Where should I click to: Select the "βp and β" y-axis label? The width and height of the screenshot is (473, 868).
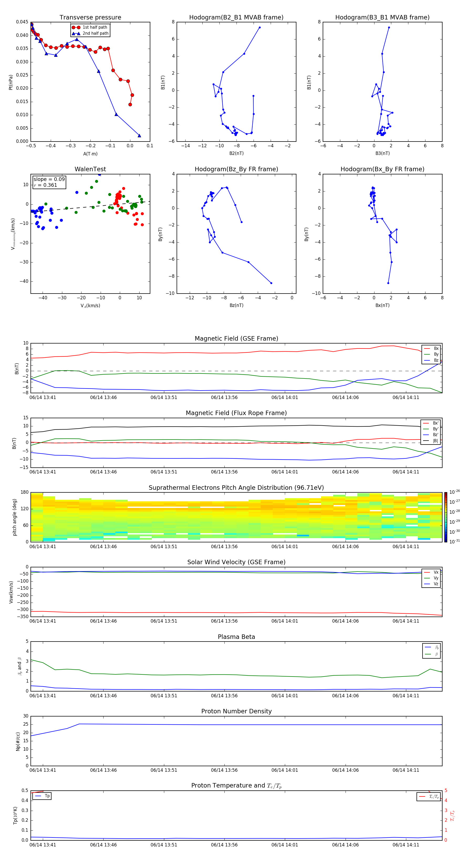pos(19,666)
